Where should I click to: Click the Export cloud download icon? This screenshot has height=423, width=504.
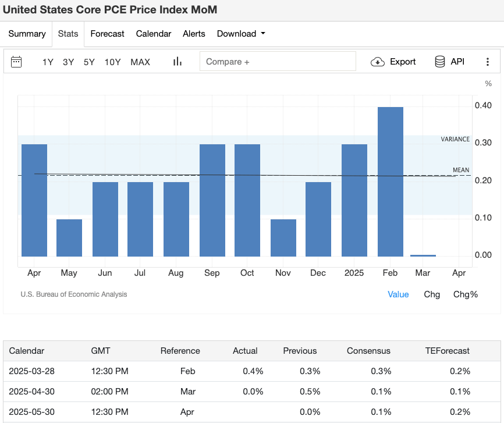coord(378,62)
